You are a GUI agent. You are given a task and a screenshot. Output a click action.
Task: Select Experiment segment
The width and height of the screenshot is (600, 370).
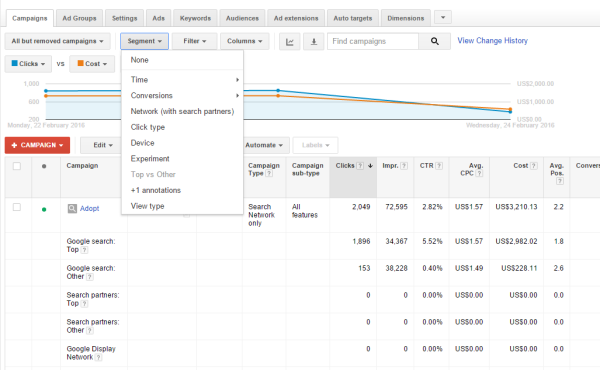coord(183,158)
